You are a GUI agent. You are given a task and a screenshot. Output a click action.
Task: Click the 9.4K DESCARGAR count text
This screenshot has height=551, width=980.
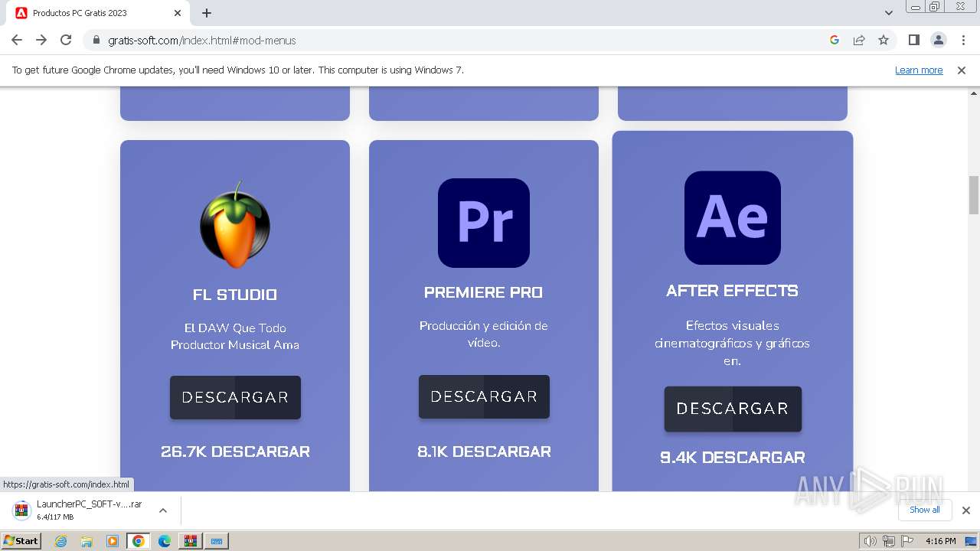tap(733, 458)
